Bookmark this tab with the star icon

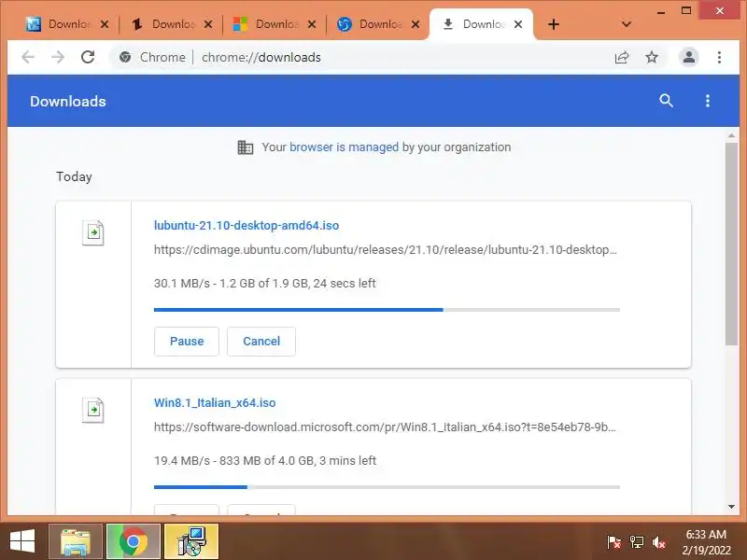(x=652, y=57)
